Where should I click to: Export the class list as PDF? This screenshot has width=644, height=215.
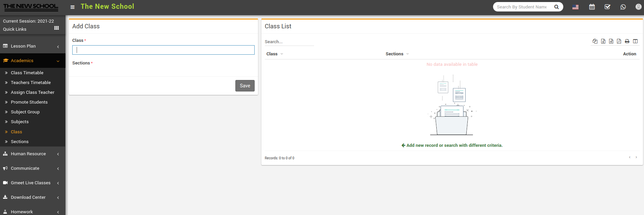[x=619, y=41]
